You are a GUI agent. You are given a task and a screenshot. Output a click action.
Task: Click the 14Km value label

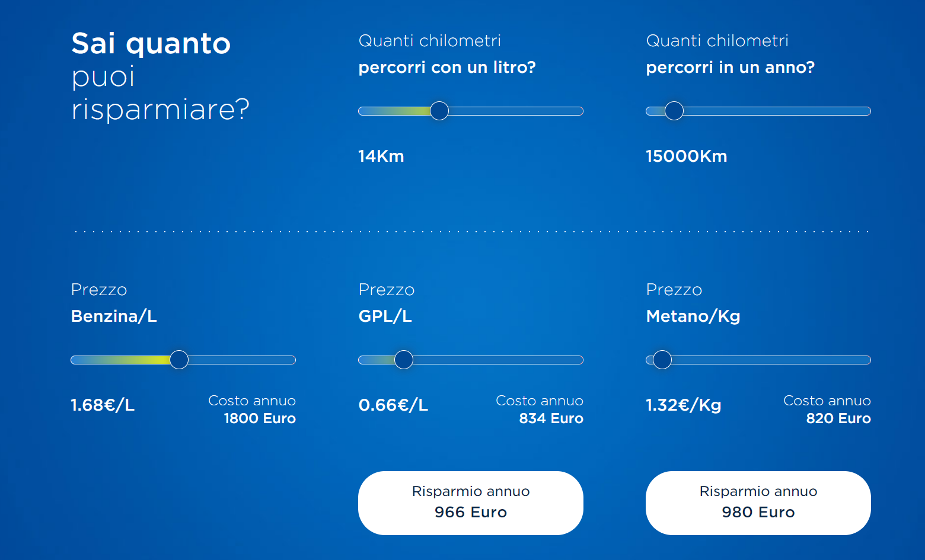(x=381, y=156)
